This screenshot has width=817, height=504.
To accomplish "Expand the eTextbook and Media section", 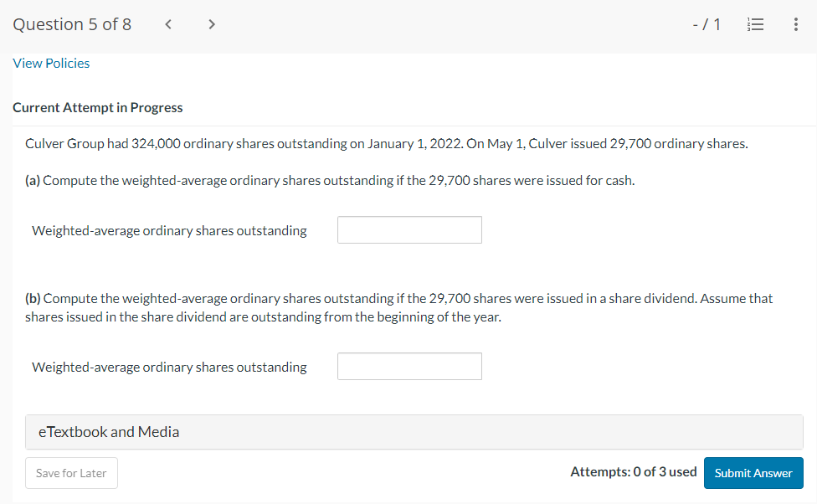I will pos(414,432).
